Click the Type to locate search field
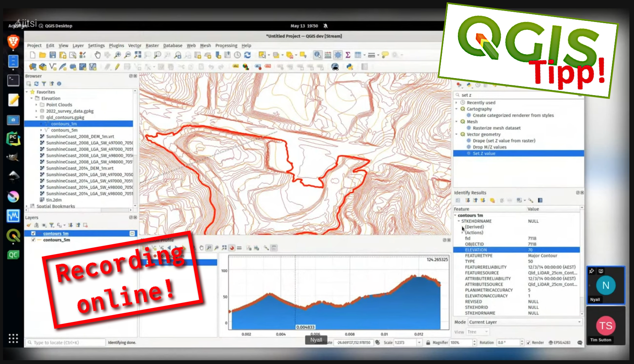The height and width of the screenshot is (364, 634). [65, 342]
